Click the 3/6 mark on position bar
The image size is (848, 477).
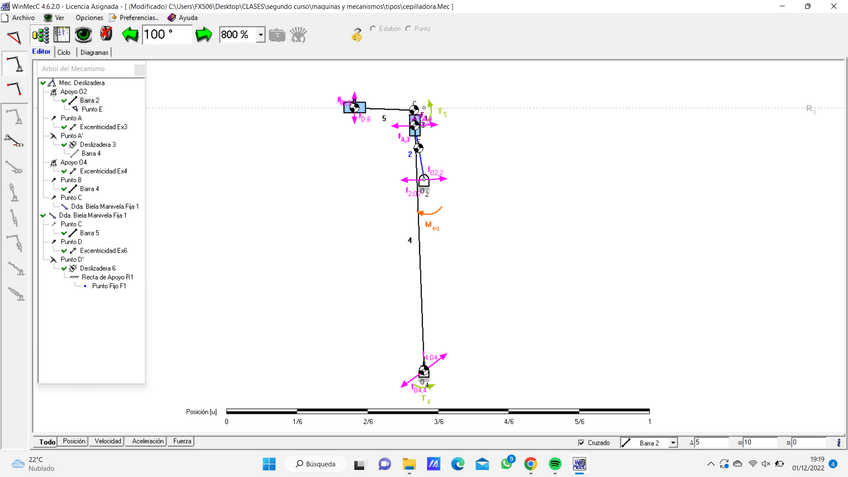[438, 411]
